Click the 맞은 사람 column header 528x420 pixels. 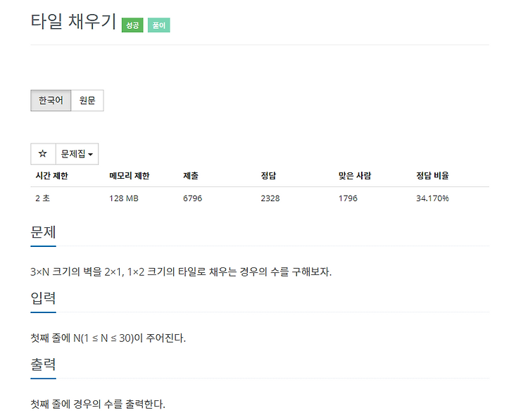point(355,176)
